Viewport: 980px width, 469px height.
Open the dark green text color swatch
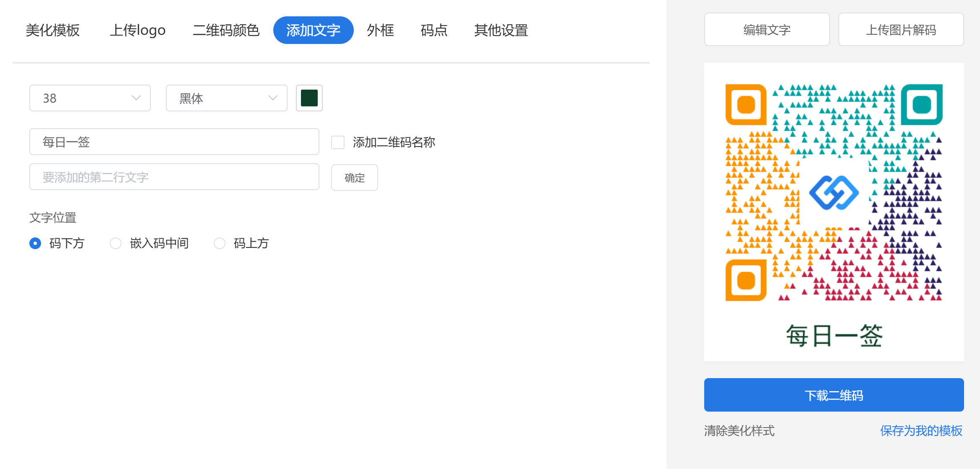tap(309, 98)
